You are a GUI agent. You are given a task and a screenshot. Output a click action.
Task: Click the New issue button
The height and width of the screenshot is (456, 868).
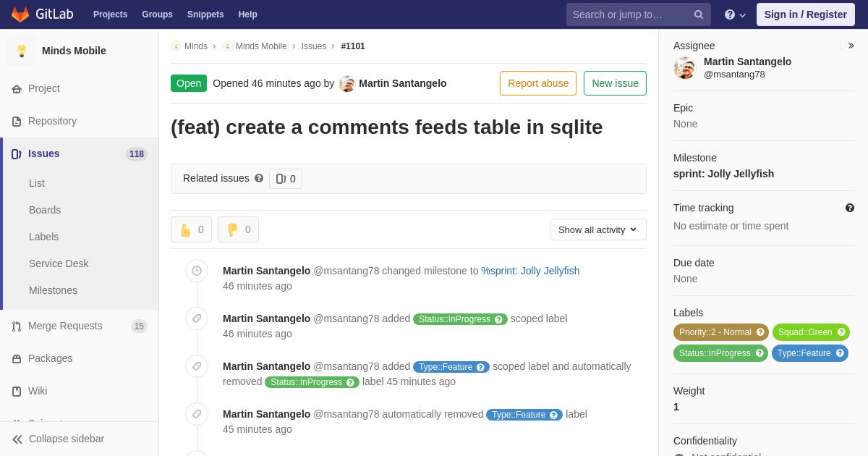[615, 83]
